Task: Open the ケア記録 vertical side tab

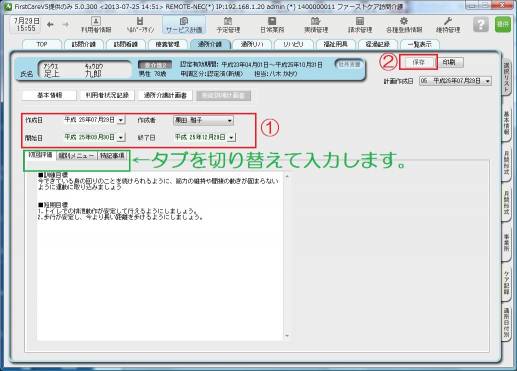Action: (506, 283)
